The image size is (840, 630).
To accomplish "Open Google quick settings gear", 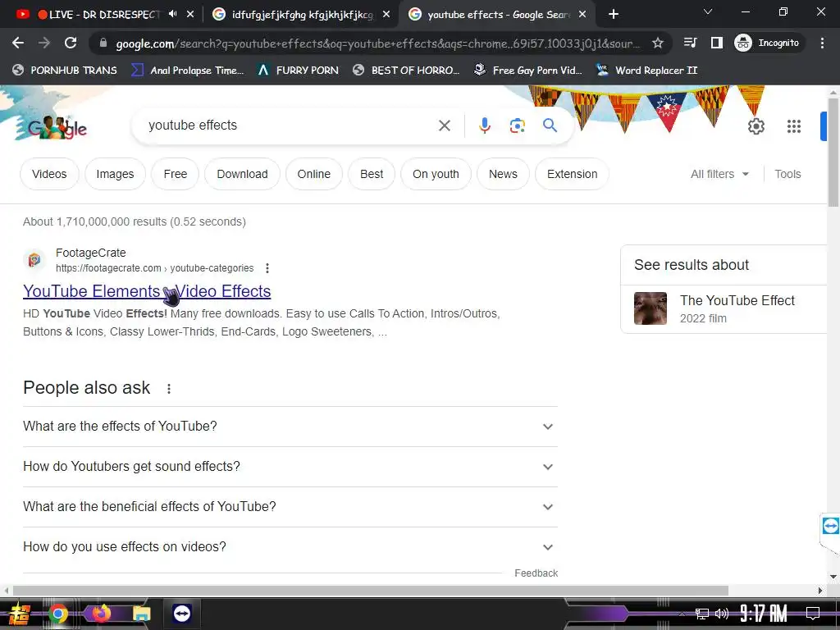I will click(x=756, y=126).
